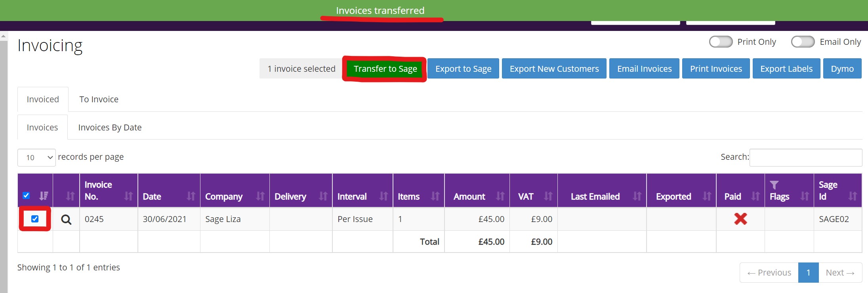The image size is (868, 293).
Task: Click the Print Invoices button
Action: pyautogui.click(x=716, y=69)
